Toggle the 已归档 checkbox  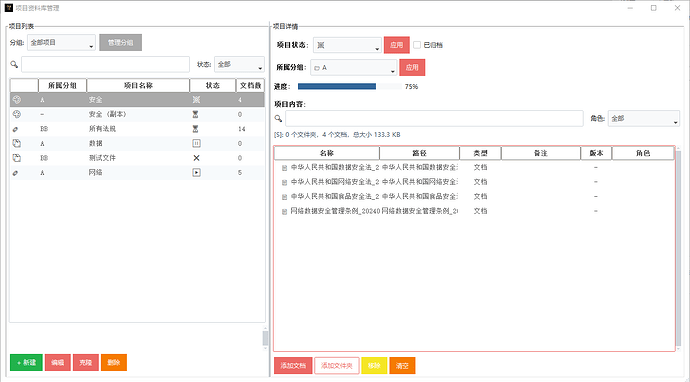417,45
